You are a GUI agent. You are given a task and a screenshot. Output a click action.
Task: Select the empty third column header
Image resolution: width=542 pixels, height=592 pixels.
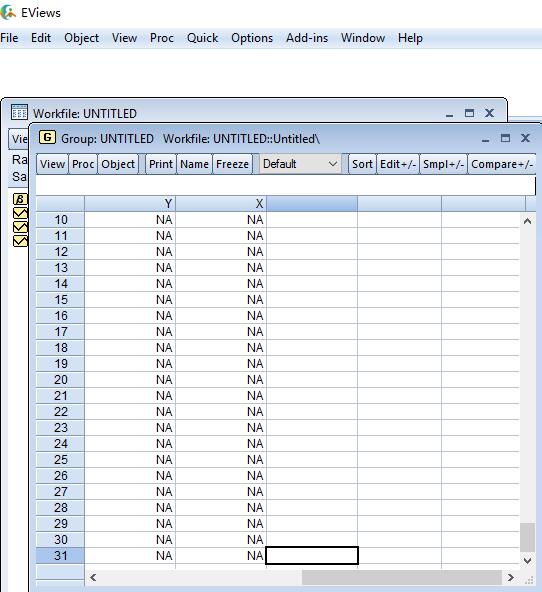point(312,204)
